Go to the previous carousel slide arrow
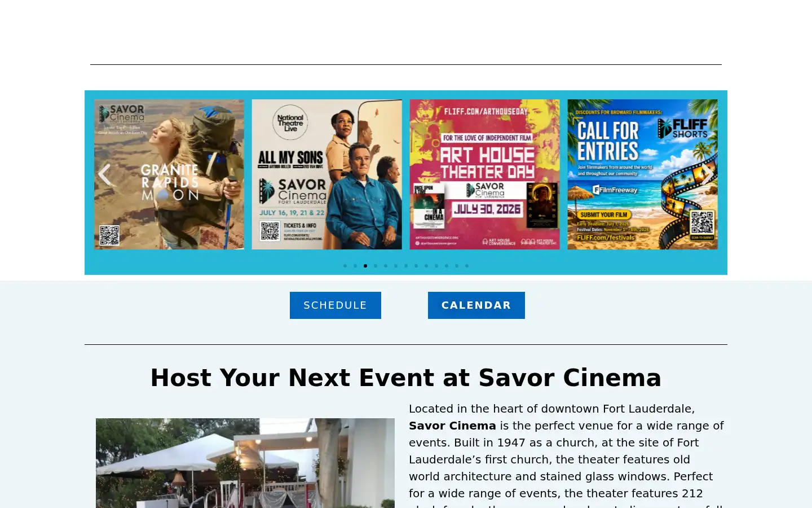The image size is (812, 508). point(104,174)
